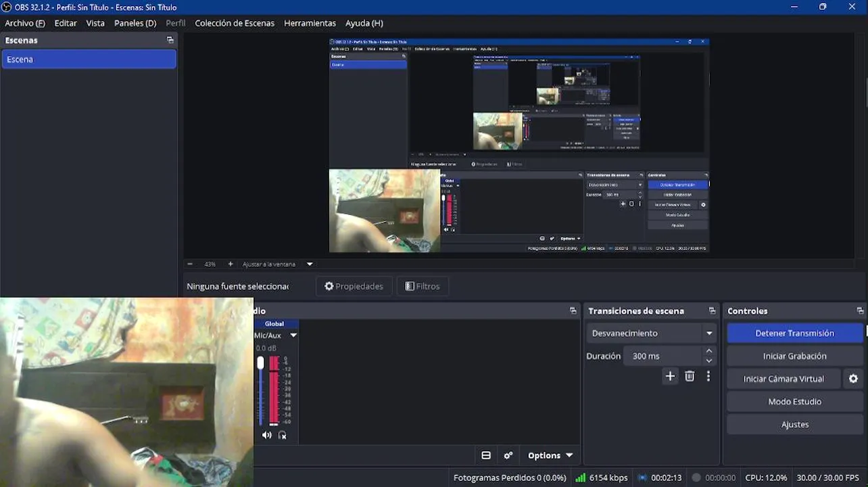This screenshot has width=868, height=487.
Task: Undock the Transiciones de escena panel
Action: [712, 311]
